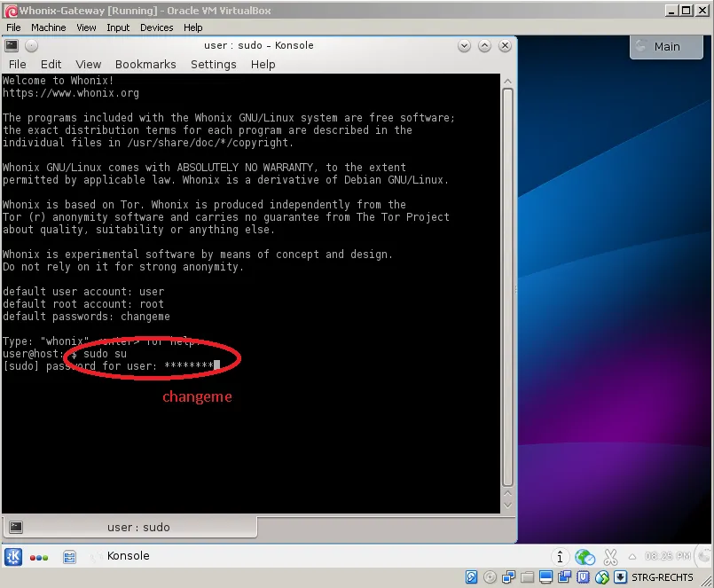Viewport: 714px width, 588px height.
Task: Click VirtualBox mouse integration status icon
Action: pyautogui.click(x=601, y=577)
